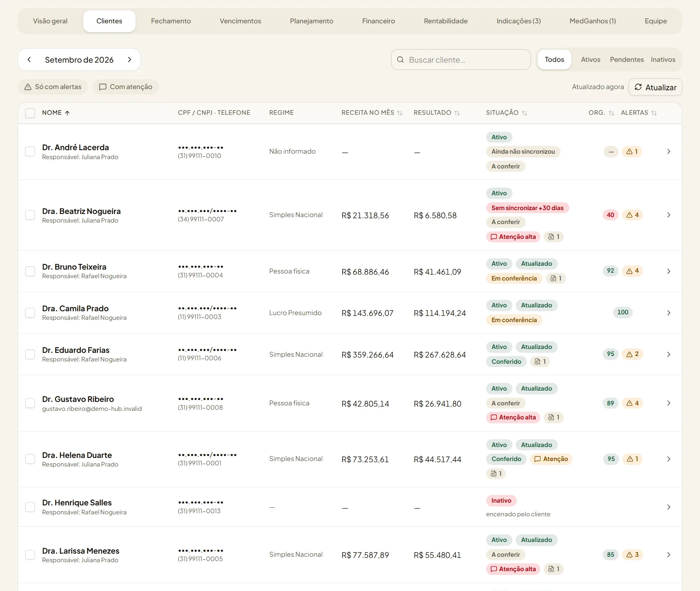Viewport: 700px width, 591px height.
Task: Open Dra. Helena Duarte row chevron
Action: 668,459
